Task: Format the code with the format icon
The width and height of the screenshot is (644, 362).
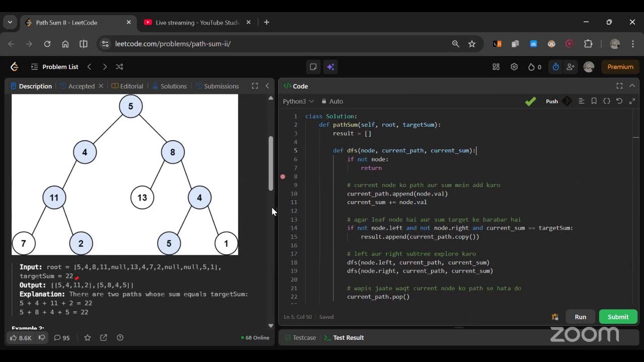Action: (x=582, y=101)
